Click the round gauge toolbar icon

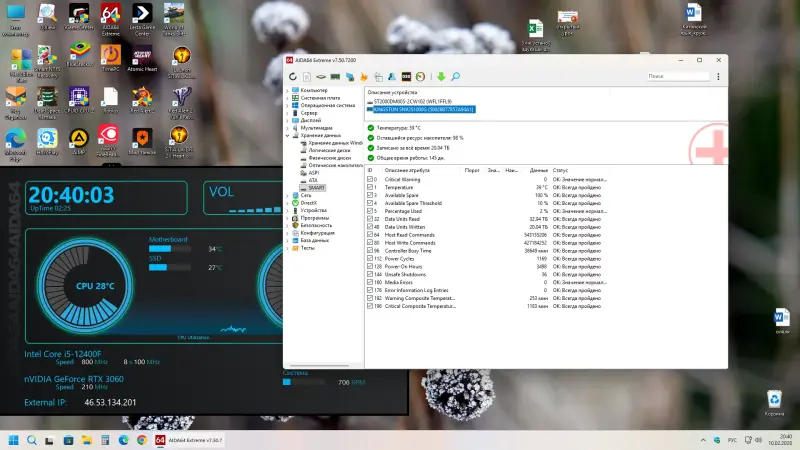click(420, 77)
